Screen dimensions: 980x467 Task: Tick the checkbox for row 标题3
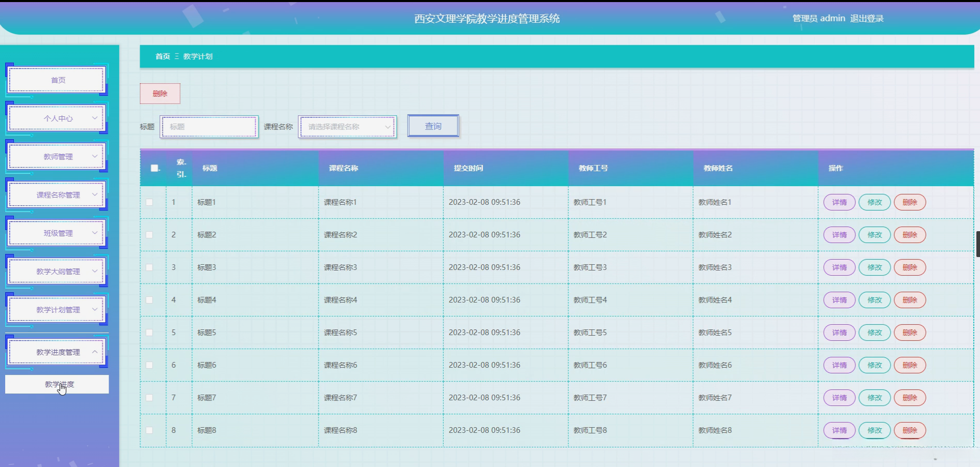pyautogui.click(x=149, y=267)
